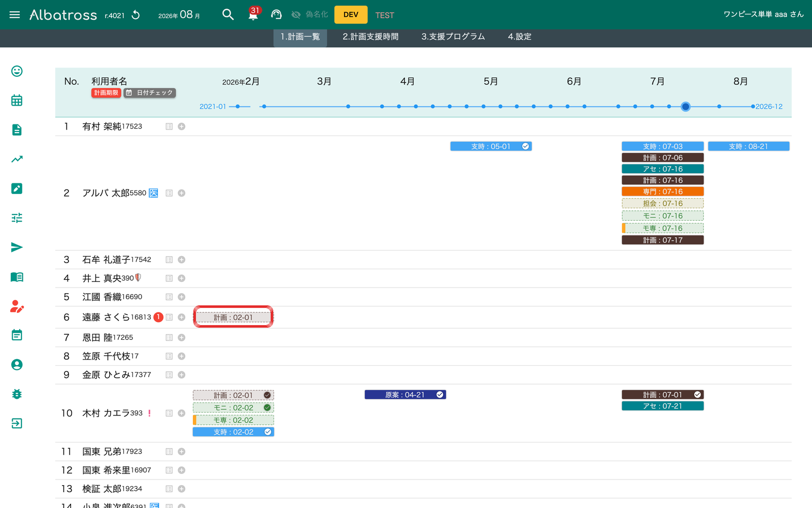Viewport: 812px width, 508px height.
Task: Open the account circle sidebar icon
Action: 17,365
